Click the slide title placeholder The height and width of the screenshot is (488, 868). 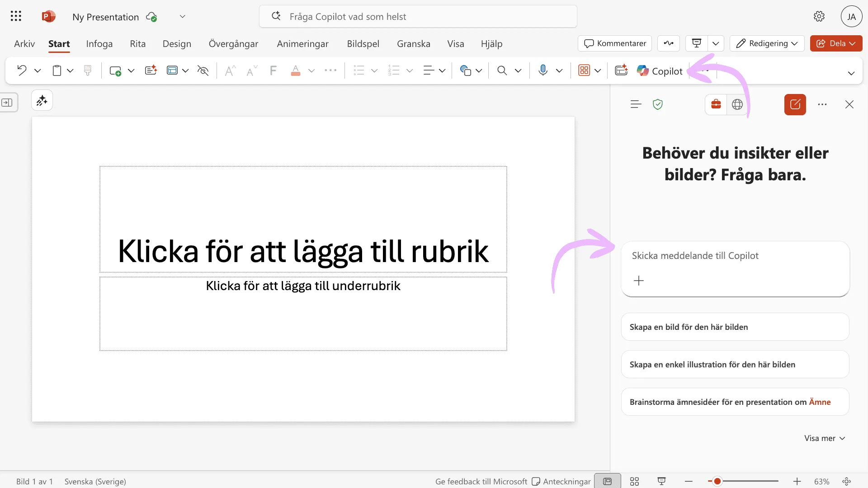(x=303, y=220)
